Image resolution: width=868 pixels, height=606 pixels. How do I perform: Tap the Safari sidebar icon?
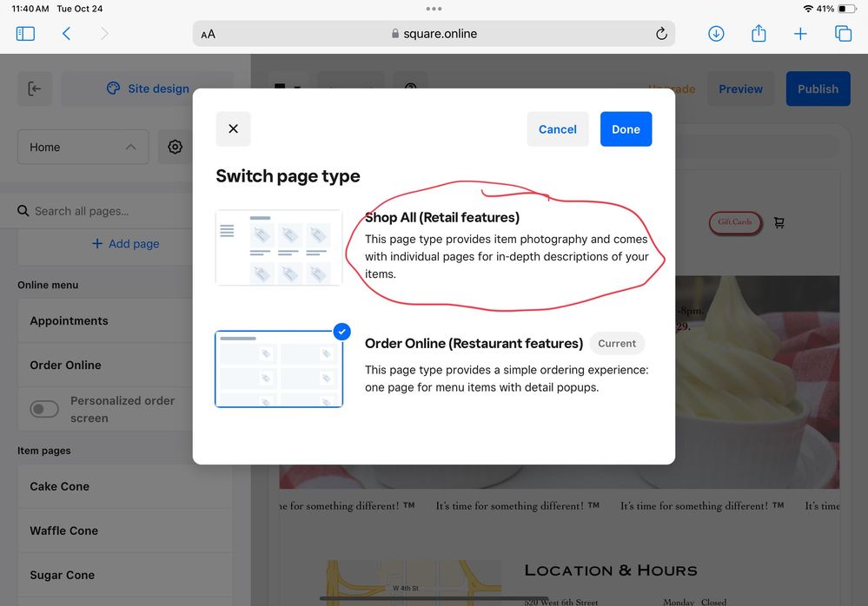25,34
